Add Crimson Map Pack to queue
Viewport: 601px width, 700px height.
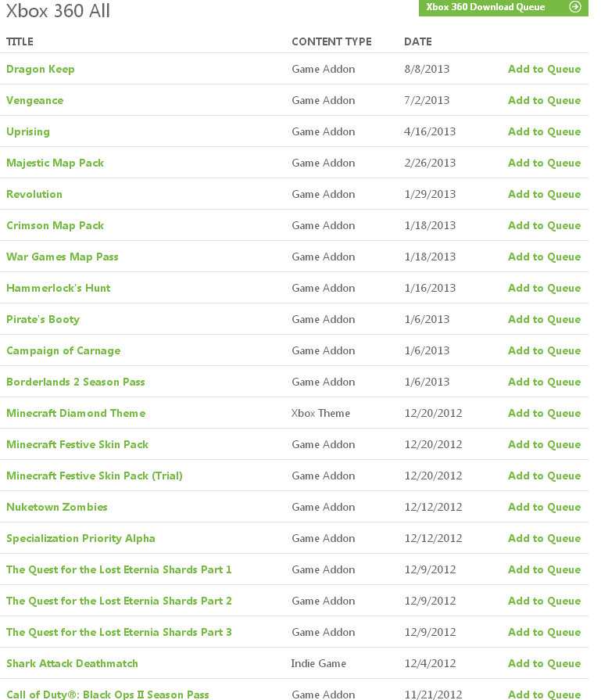(x=544, y=225)
